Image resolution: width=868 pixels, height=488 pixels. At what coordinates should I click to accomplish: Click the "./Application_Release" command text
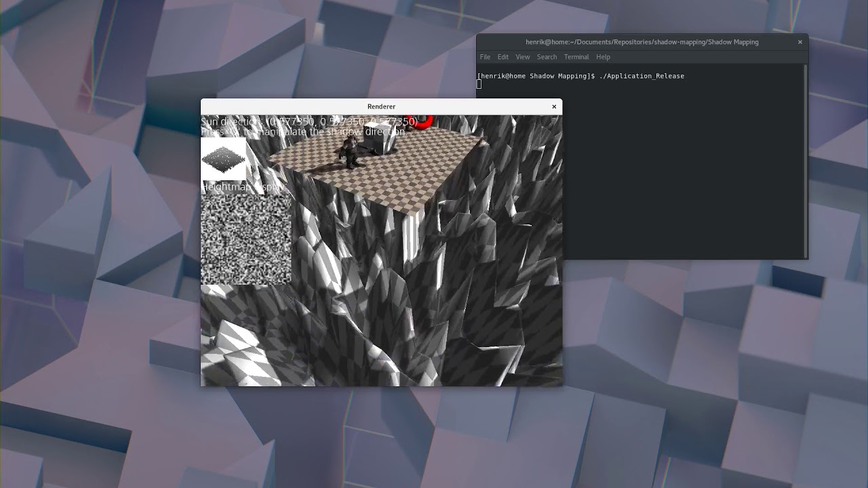642,76
